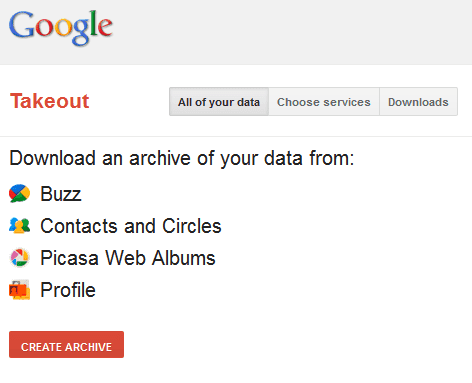Click the Download an archive heading text

(182, 158)
